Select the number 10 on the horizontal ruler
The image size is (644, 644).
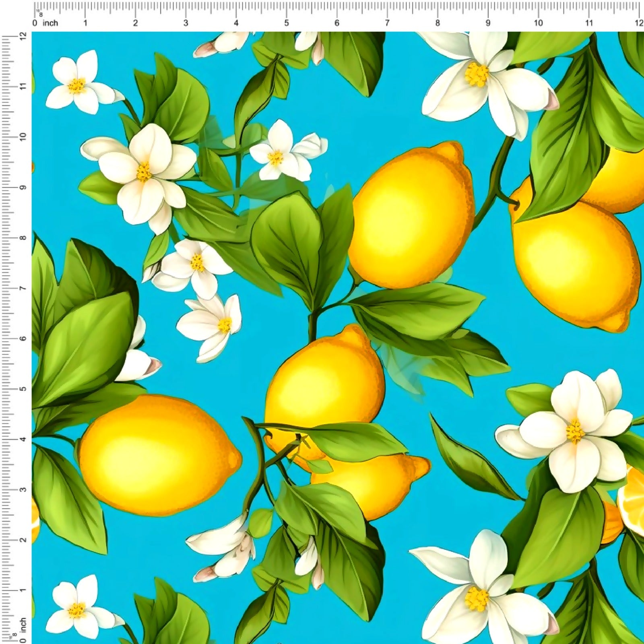[x=538, y=23]
